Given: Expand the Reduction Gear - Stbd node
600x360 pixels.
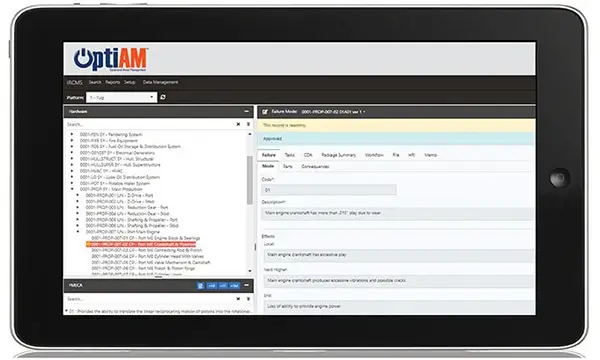Looking at the screenshot, I should pyautogui.click(x=78, y=213).
